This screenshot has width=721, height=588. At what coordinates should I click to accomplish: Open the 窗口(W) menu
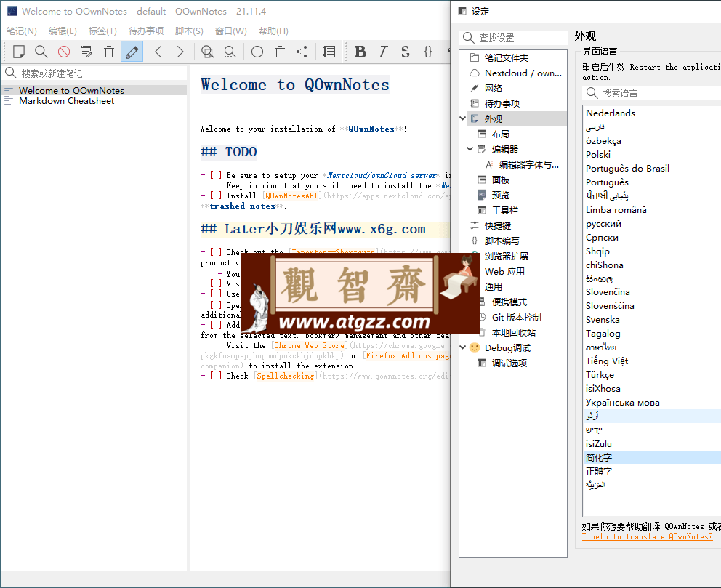(x=231, y=31)
